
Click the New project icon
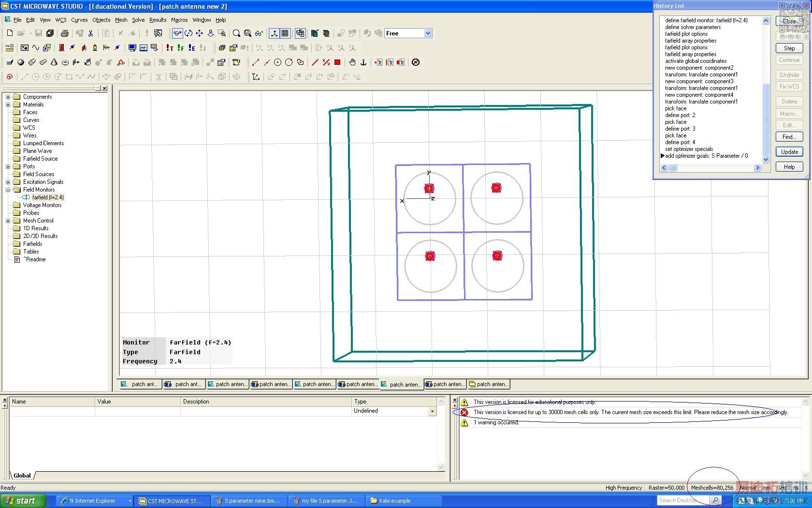(x=10, y=33)
